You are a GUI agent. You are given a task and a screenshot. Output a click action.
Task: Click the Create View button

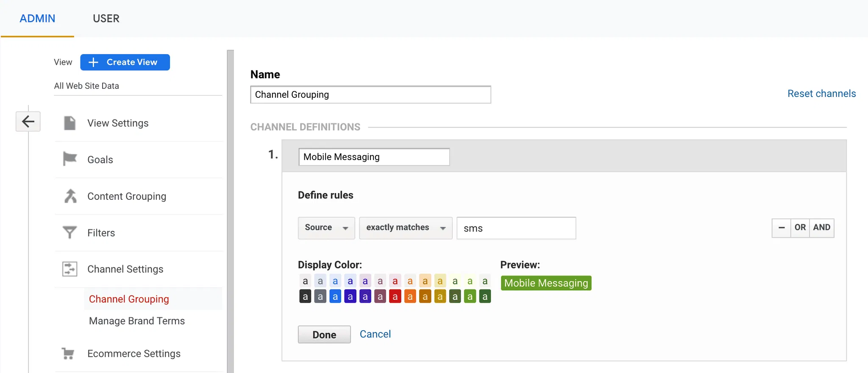[x=125, y=62]
